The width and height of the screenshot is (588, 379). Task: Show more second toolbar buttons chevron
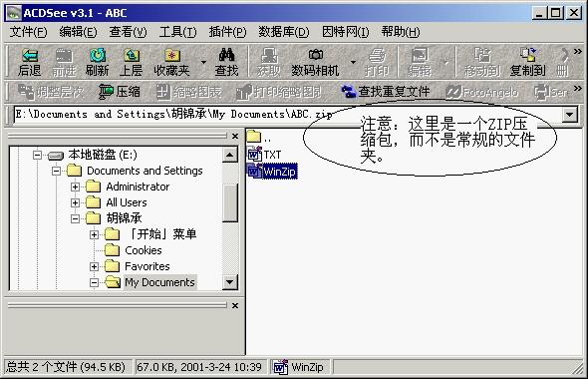coord(578,89)
